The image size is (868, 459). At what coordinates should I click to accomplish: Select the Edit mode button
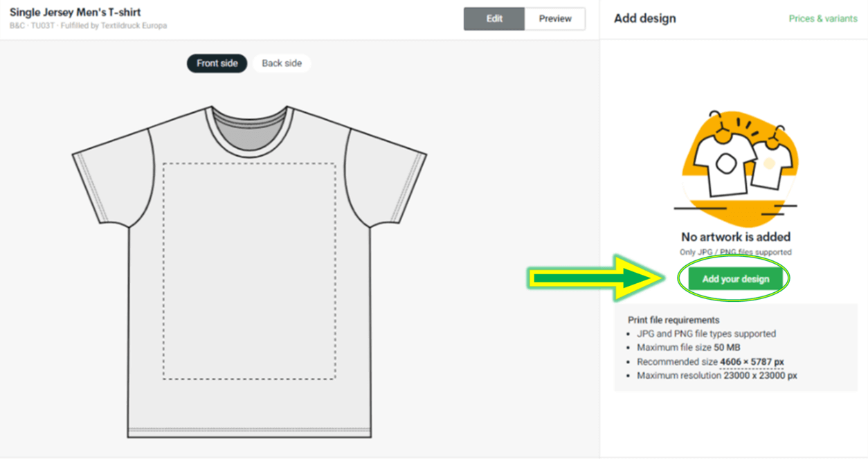(494, 19)
